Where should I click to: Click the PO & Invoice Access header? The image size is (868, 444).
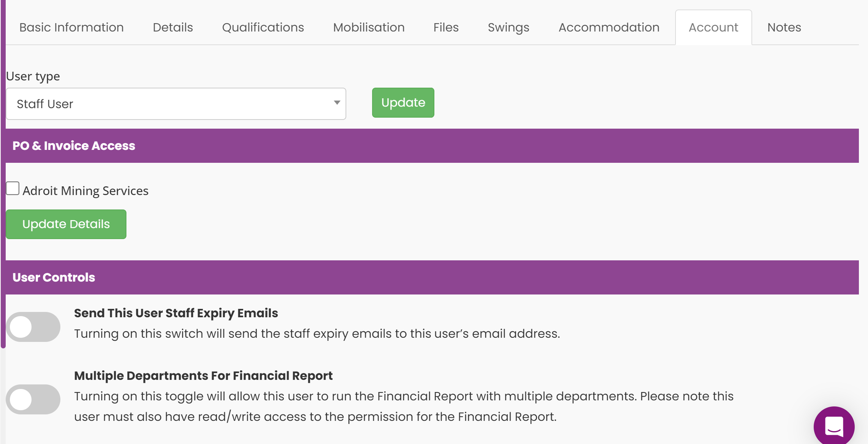[x=432, y=146]
